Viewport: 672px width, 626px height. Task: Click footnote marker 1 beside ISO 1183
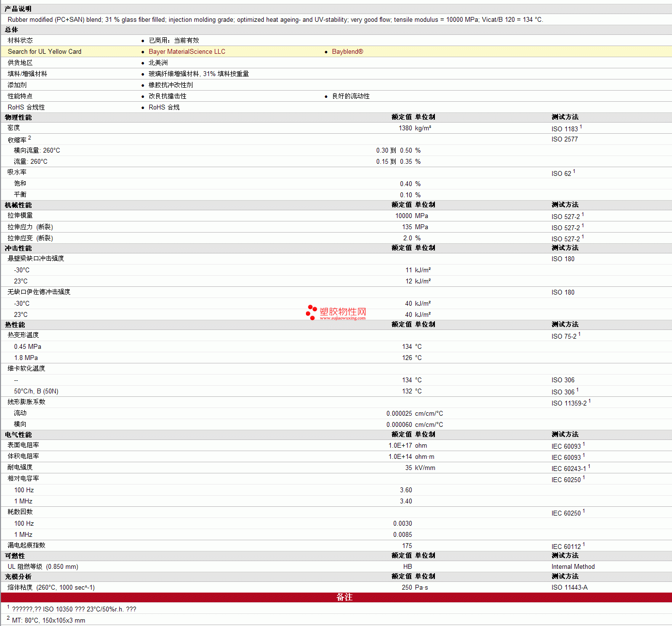(x=581, y=127)
